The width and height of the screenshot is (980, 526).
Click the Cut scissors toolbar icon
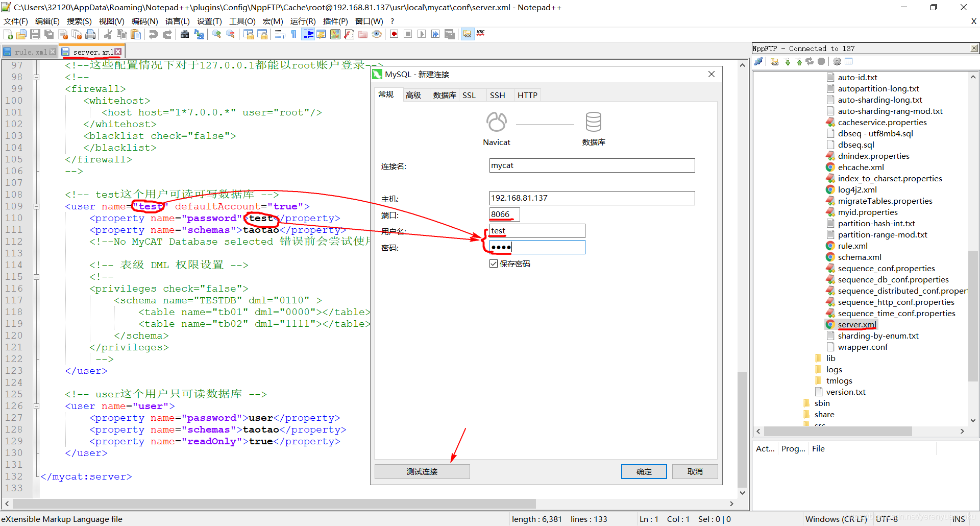[108, 34]
